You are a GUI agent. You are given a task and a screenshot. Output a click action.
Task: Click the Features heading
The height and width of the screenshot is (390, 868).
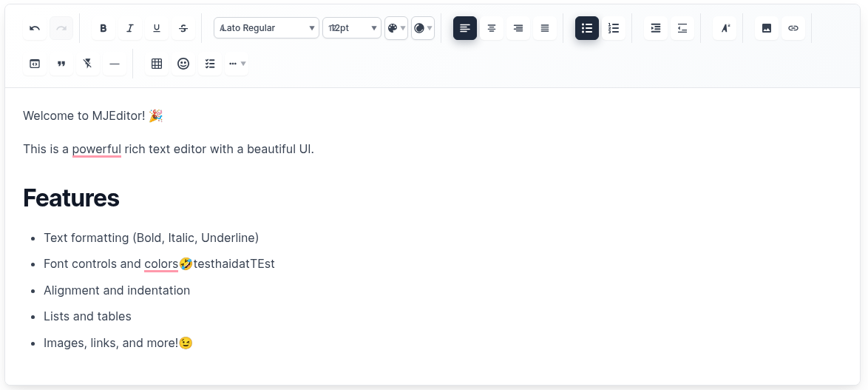72,198
